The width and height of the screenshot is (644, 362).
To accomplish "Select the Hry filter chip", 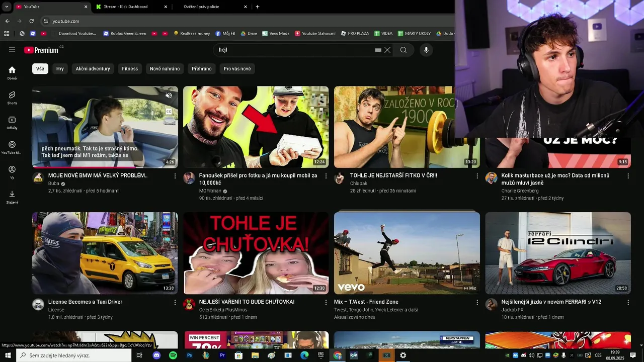I will [x=60, y=68].
